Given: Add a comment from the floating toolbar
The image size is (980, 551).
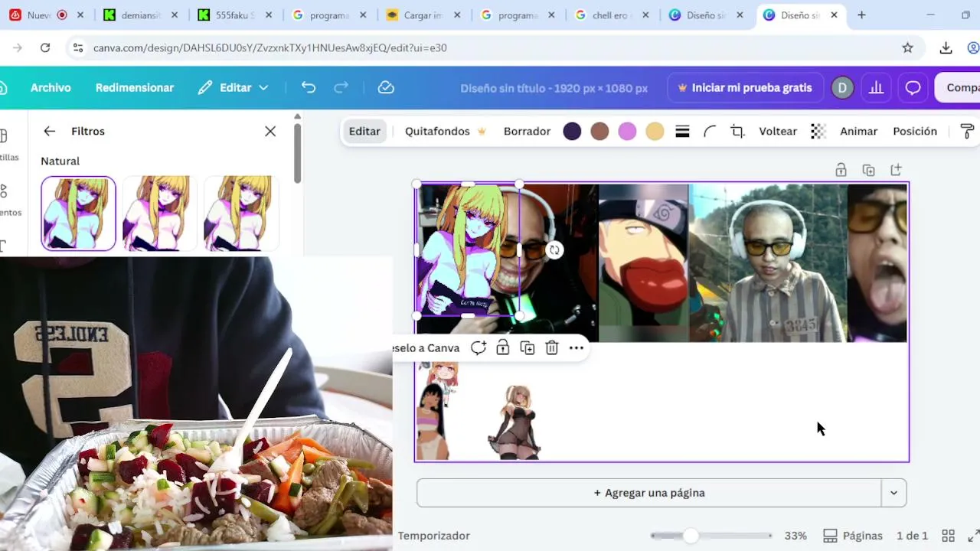Looking at the screenshot, I should coord(479,348).
